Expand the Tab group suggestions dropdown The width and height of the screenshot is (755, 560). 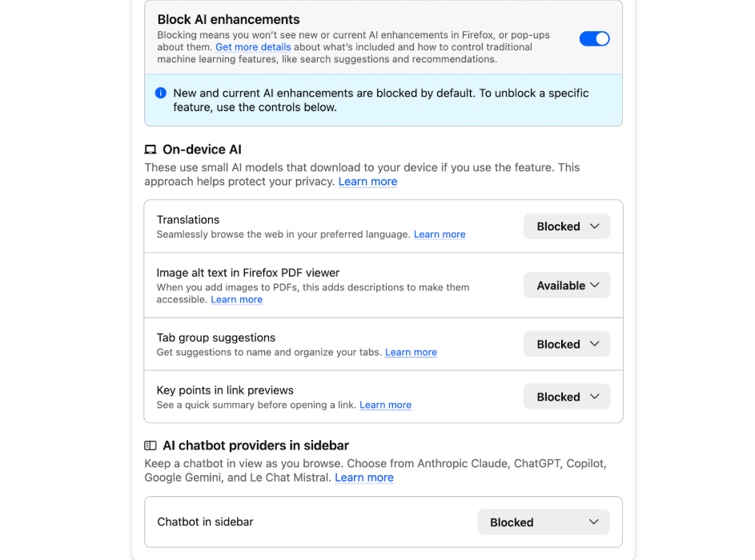tap(566, 343)
